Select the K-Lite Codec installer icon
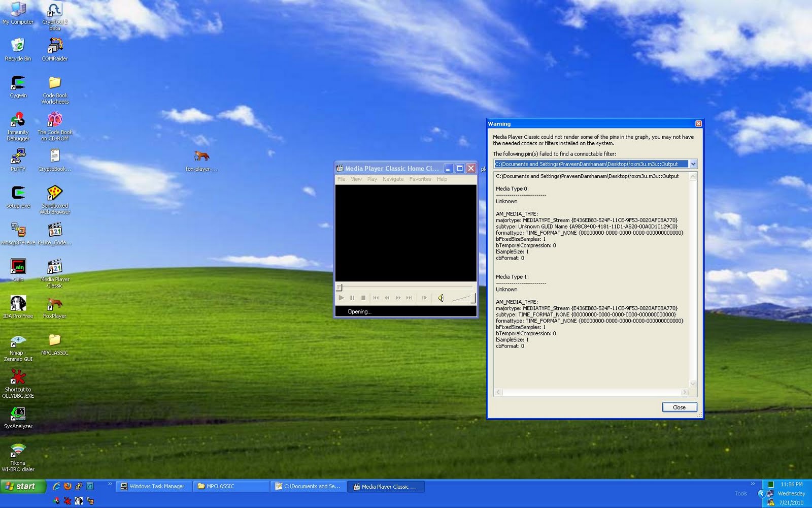This screenshot has width=812, height=508. [55, 234]
